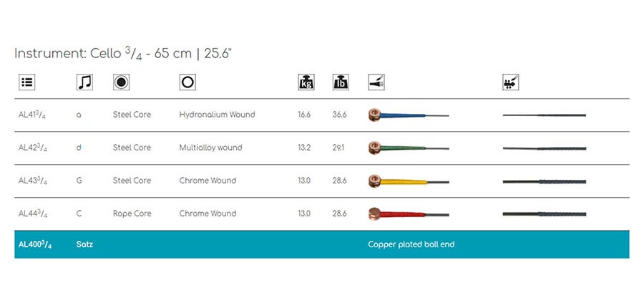The height and width of the screenshot is (286, 644).
Task: Click the green-wrapped ball end string image
Action: point(409,148)
